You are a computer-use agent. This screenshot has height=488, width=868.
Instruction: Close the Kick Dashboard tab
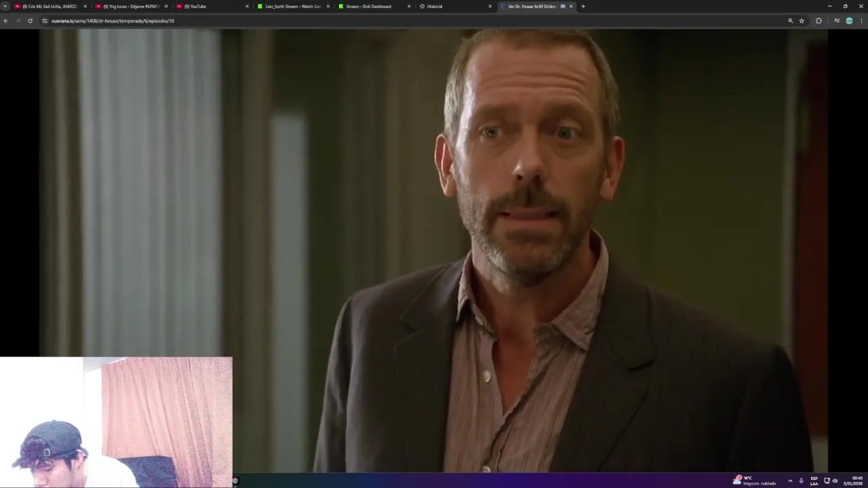(409, 6)
